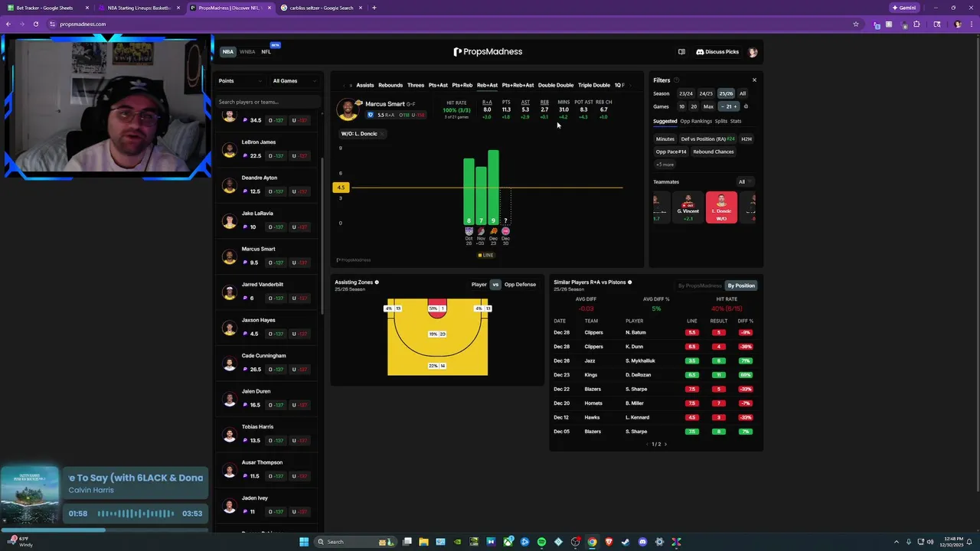Apply Opp Pace #14 filter
980x551 pixels.
671,152
